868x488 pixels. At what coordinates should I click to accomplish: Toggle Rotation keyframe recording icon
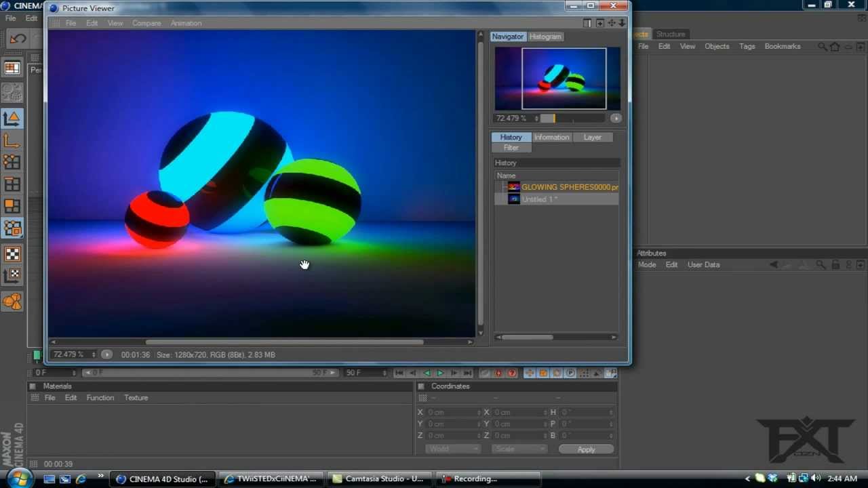pos(557,373)
